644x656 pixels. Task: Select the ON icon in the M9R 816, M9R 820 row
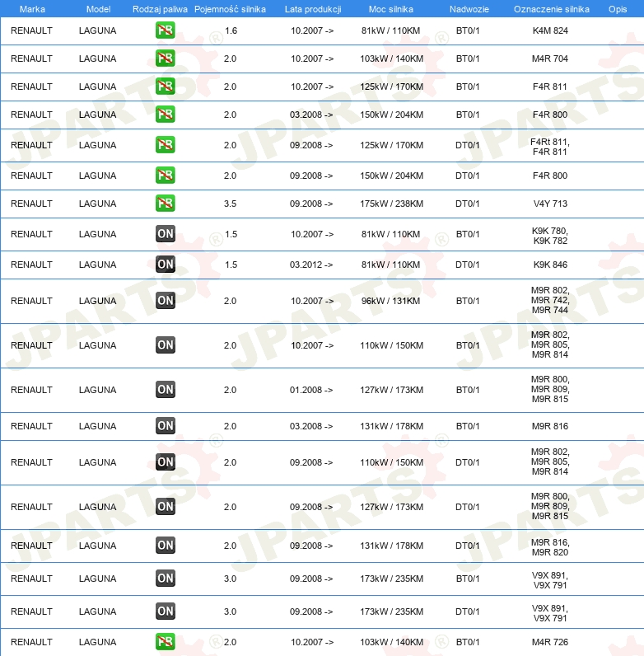pos(166,546)
